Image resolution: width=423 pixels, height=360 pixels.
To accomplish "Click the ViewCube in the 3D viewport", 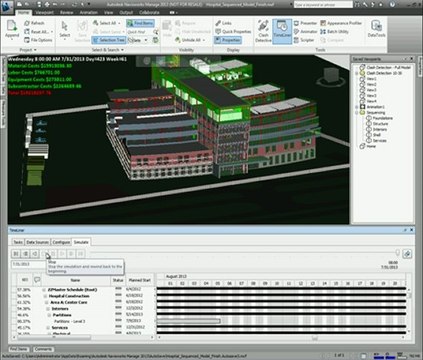I will 331,76.
